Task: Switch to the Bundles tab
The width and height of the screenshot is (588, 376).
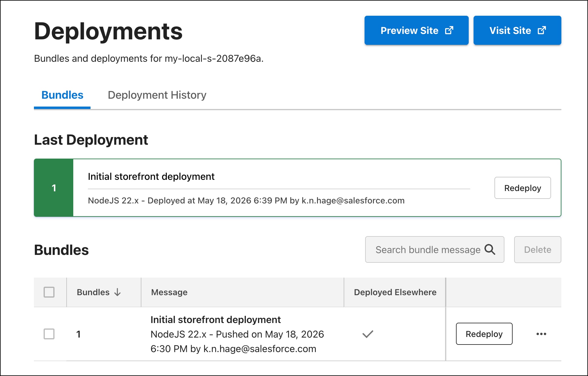Action: click(x=62, y=95)
